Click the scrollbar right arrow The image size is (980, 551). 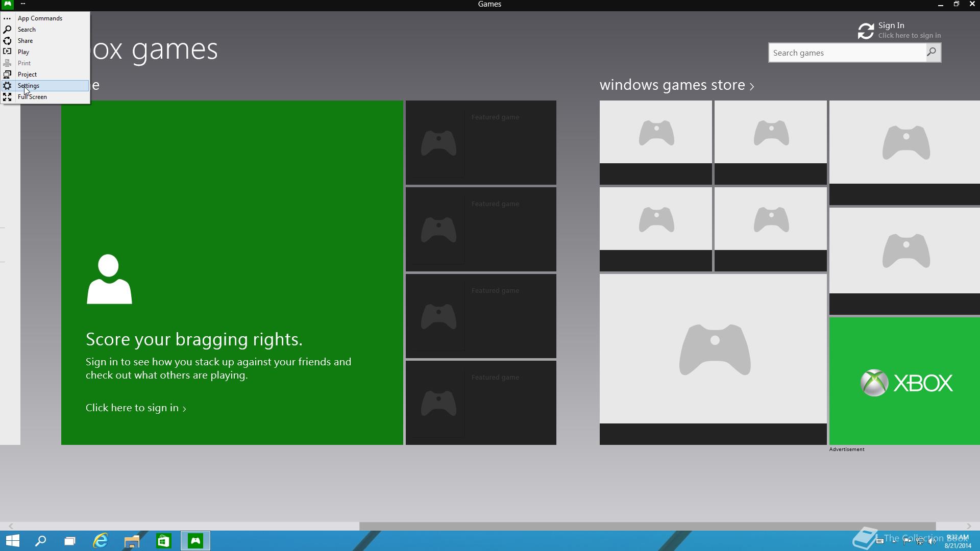[969, 526]
